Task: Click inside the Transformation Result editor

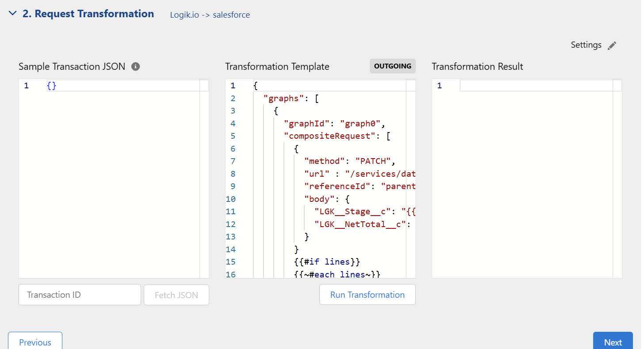Action: tap(527, 178)
